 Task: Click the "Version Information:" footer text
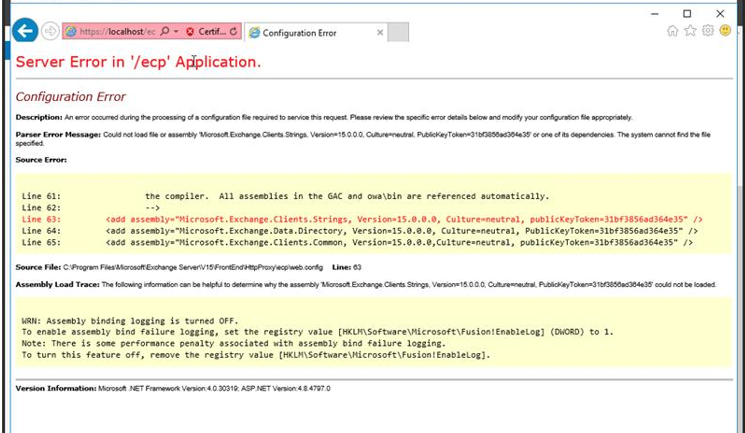tap(173, 389)
